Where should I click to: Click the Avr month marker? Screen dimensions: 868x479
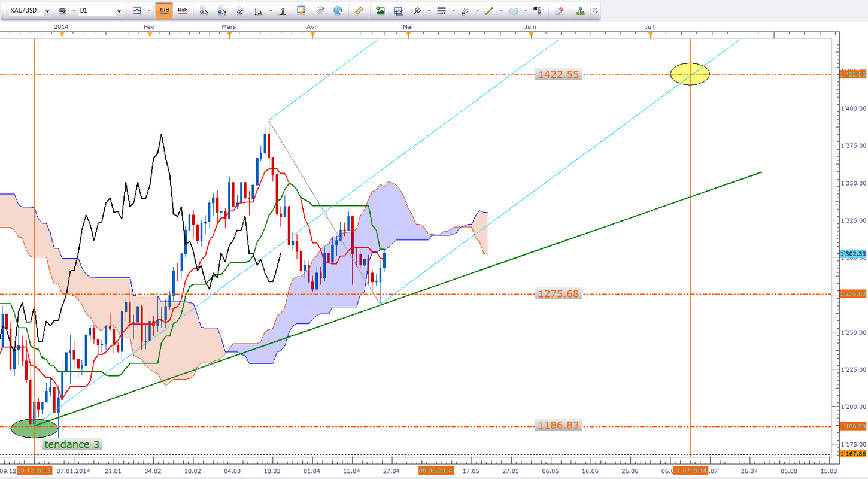311,26
